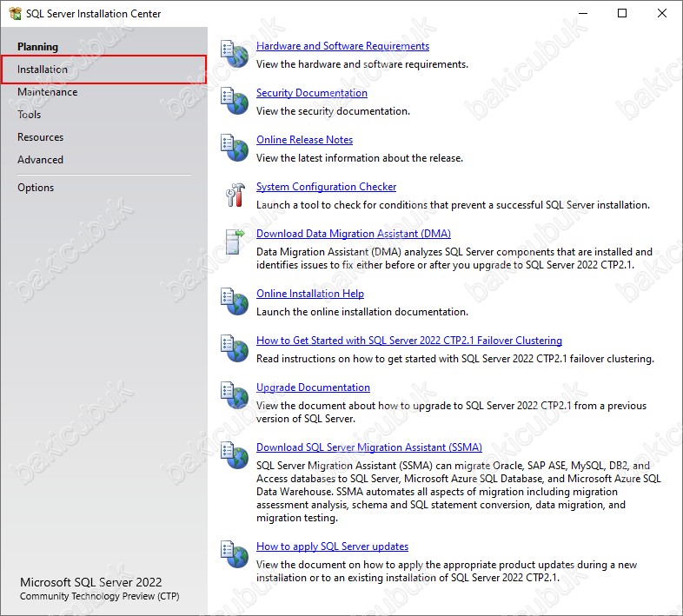Open How to apply SQL Server updates
This screenshot has height=616, width=683.
(x=332, y=546)
